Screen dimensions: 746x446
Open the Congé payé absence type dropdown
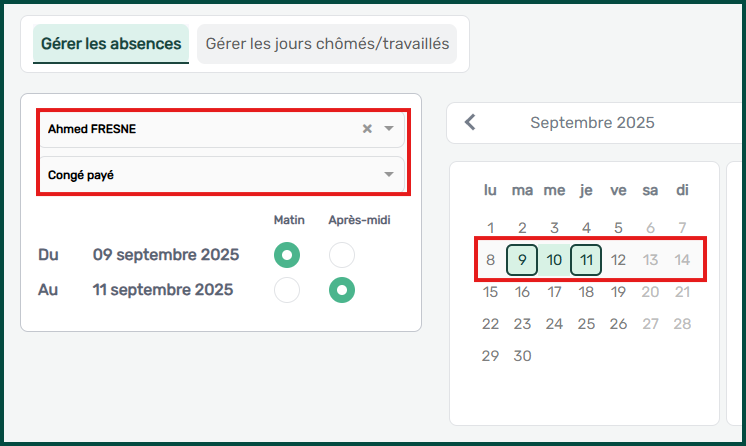pyautogui.click(x=389, y=175)
